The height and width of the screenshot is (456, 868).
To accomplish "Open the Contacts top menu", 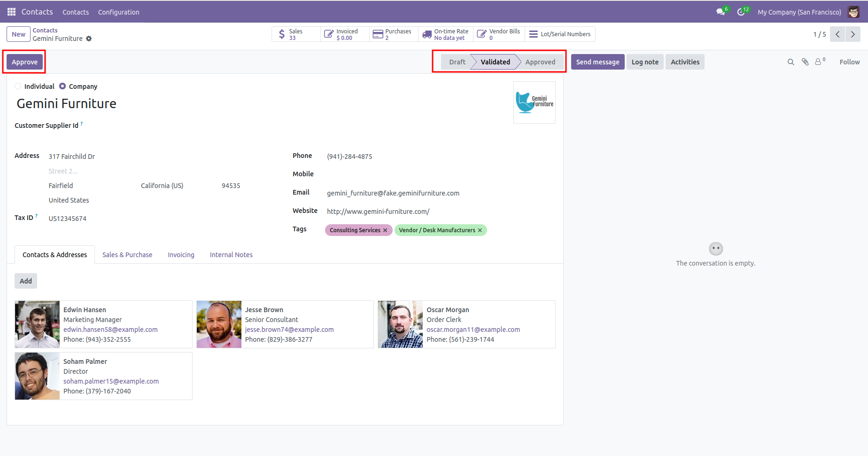I will click(76, 12).
